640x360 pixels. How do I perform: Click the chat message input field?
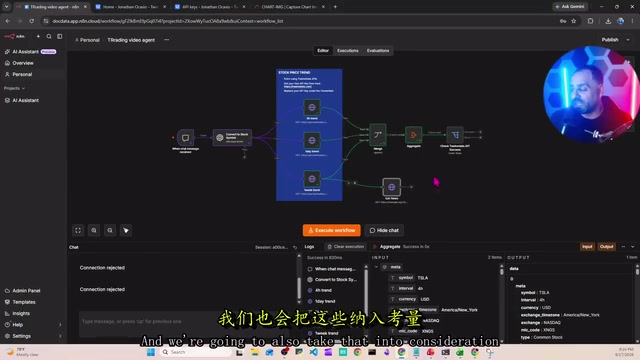coord(188,322)
